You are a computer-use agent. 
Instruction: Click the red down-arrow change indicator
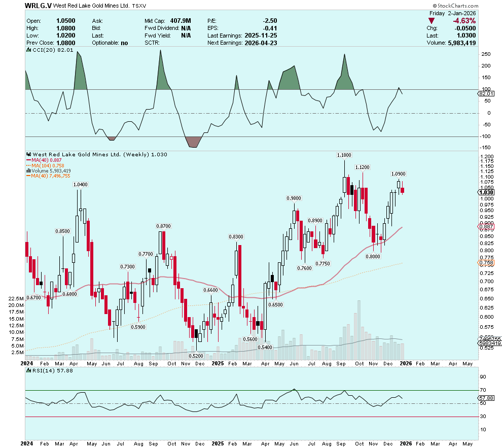(x=431, y=21)
